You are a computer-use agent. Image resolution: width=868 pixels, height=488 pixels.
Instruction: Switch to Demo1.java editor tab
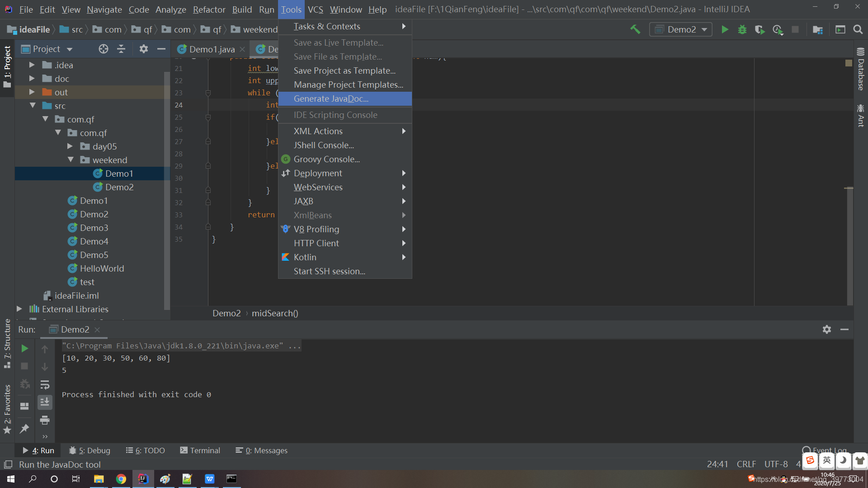point(212,49)
